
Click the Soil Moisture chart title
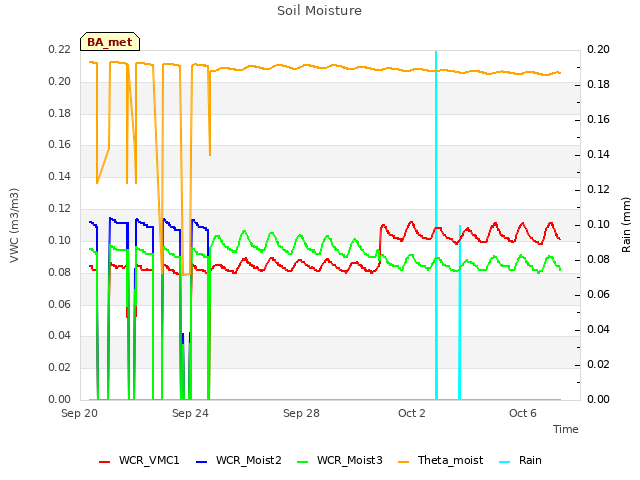[319, 11]
